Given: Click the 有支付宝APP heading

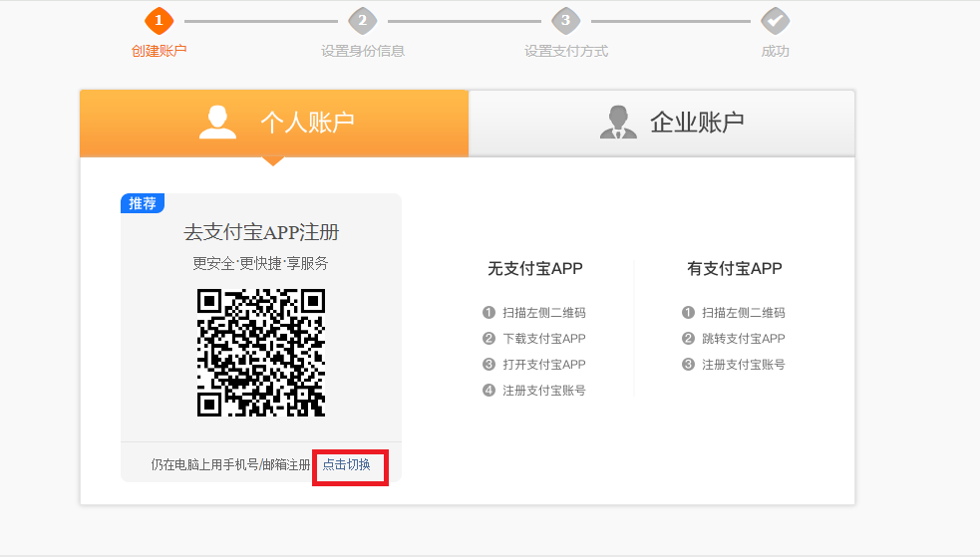Looking at the screenshot, I should point(735,268).
